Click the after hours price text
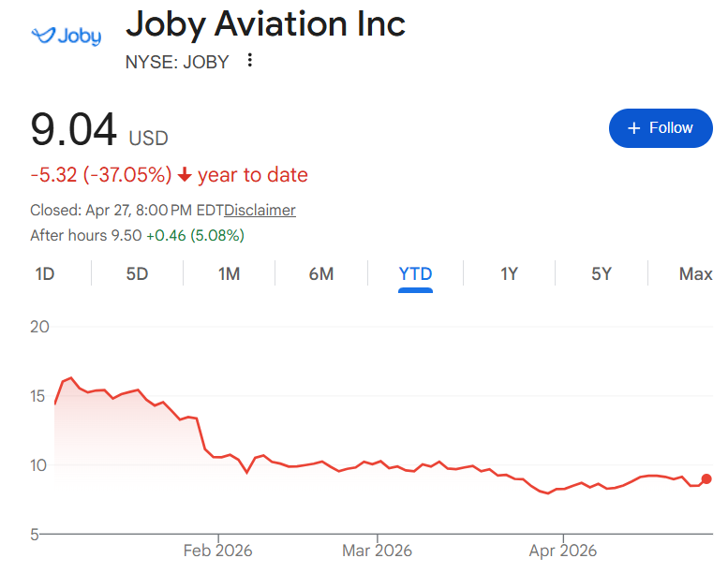Viewport: 728px width, 573px height. coord(137,235)
